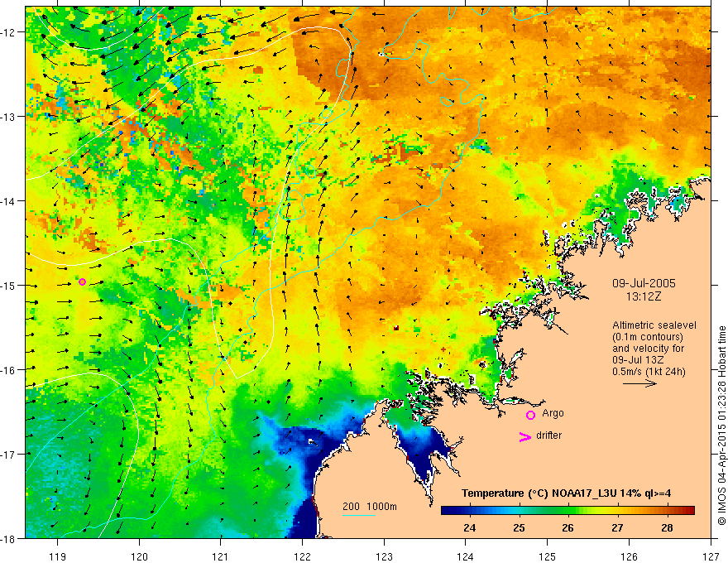This screenshot has height=563, width=728.
Task: Click the 'and velocity for' text line
Action: pyautogui.click(x=648, y=349)
